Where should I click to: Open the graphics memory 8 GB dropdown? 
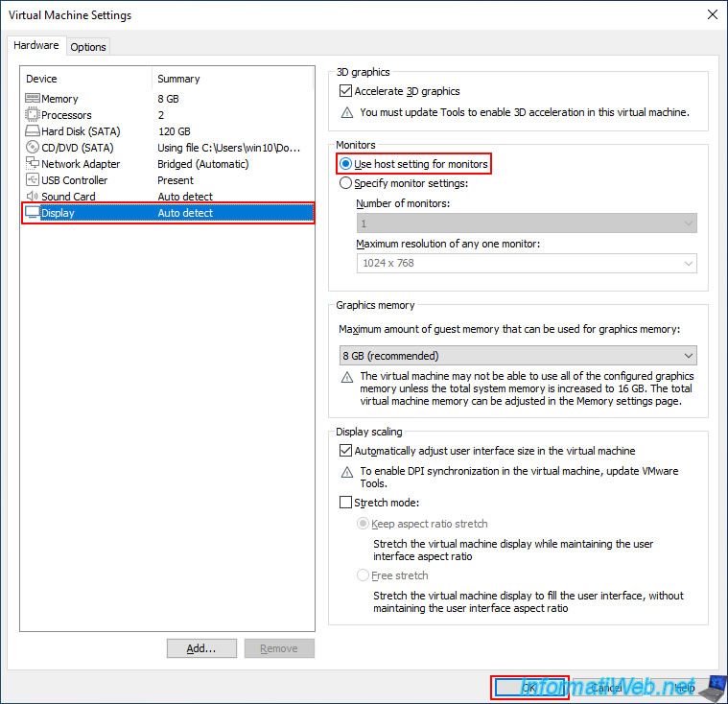click(x=518, y=356)
